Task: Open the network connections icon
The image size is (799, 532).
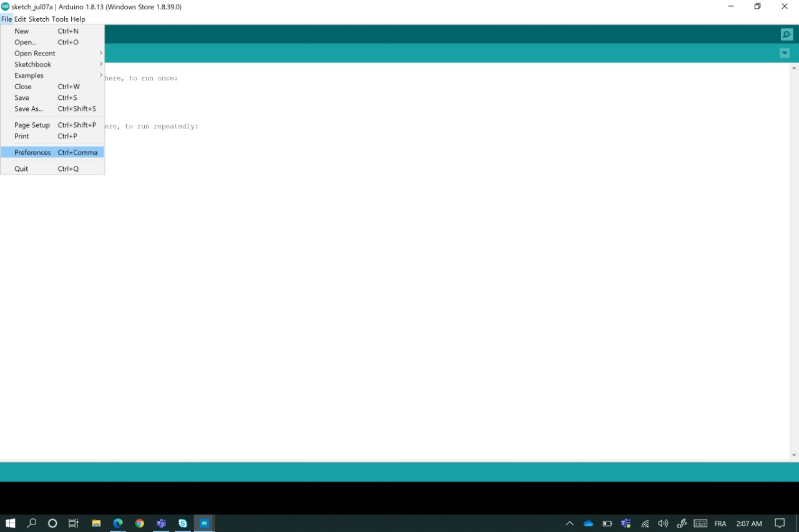Action: click(x=645, y=523)
